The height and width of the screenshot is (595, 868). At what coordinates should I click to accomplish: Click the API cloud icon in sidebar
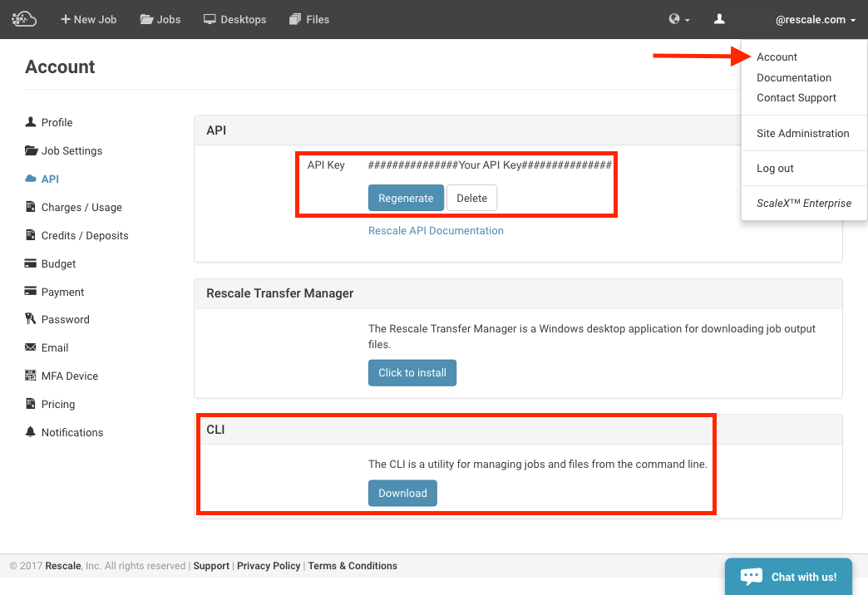31,178
